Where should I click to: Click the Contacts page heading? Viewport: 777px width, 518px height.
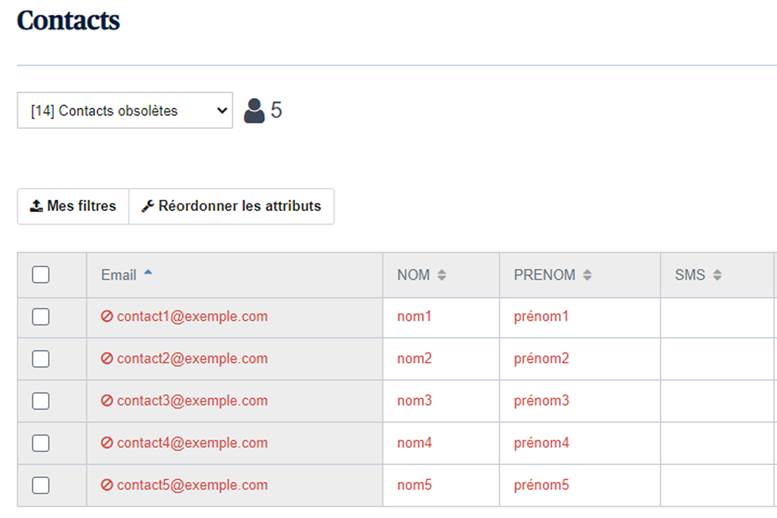point(68,20)
